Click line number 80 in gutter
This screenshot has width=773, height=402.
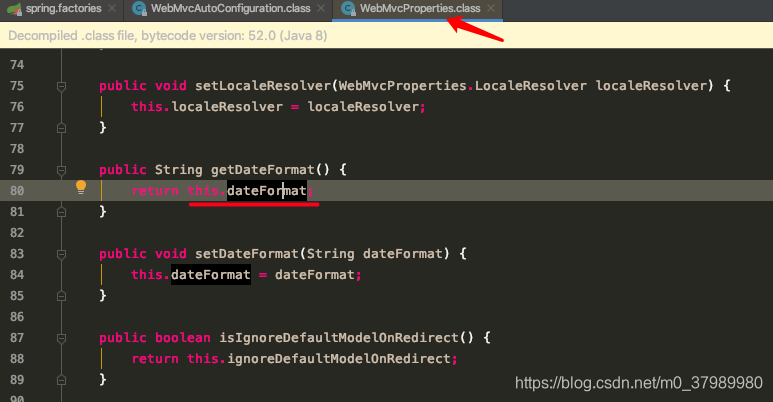point(17,190)
